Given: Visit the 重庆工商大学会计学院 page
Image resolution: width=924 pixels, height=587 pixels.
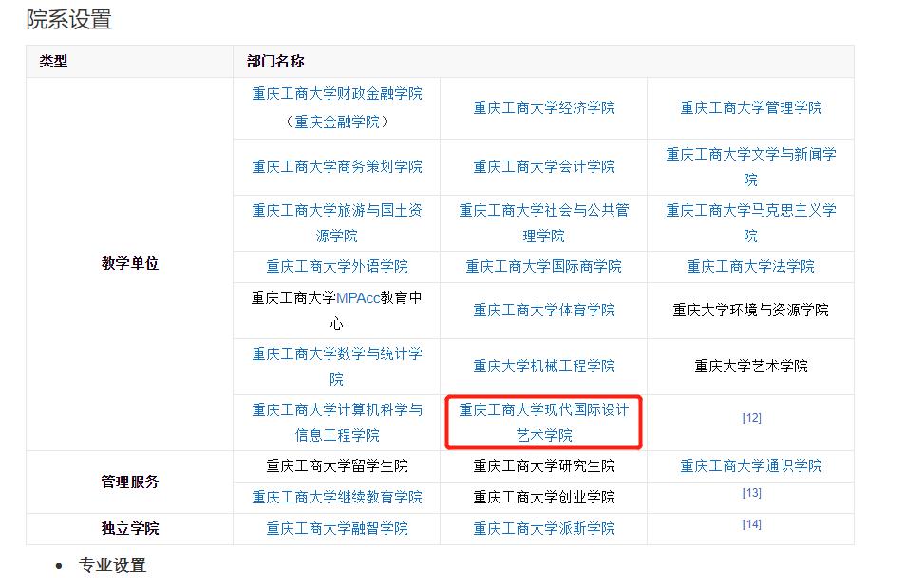Looking at the screenshot, I should point(543,167).
